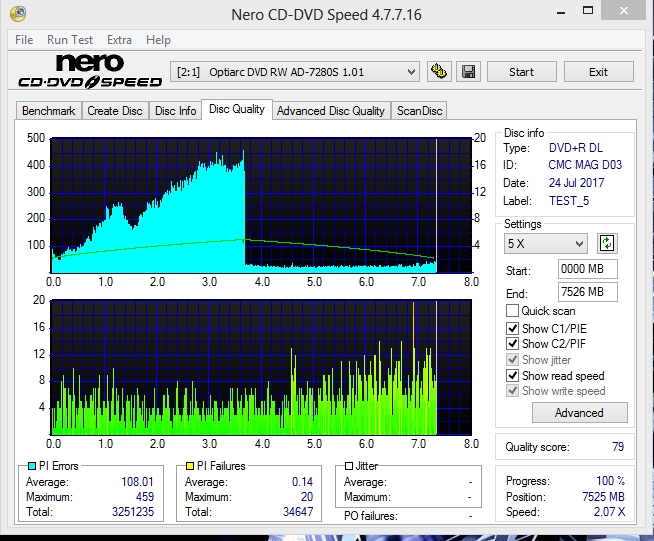Click the Nero app icon in title bar
Image resolution: width=654 pixels, height=541 pixels.
pos(18,13)
